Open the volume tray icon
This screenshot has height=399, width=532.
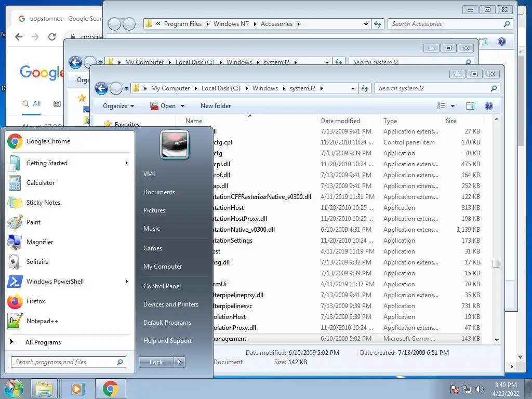480,389
